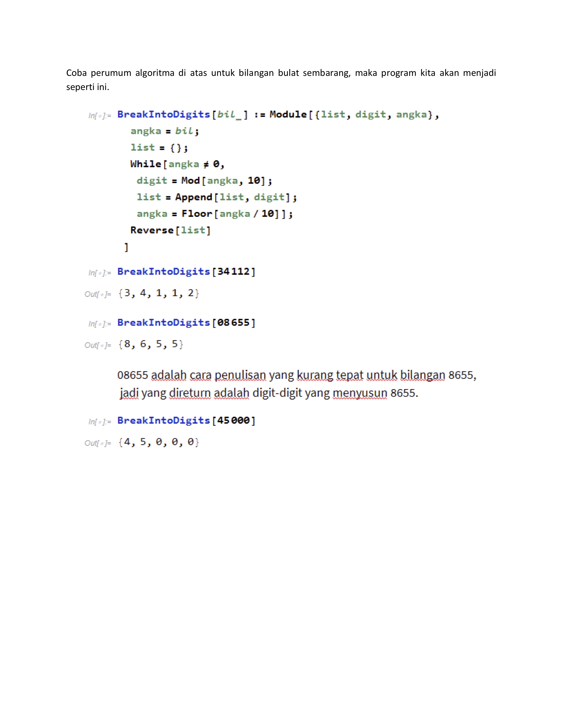Image resolution: width=563 pixels, height=728 pixels.
Task: Click the sentence starting '08655 adalah cara penulisan'
Action: (x=297, y=375)
